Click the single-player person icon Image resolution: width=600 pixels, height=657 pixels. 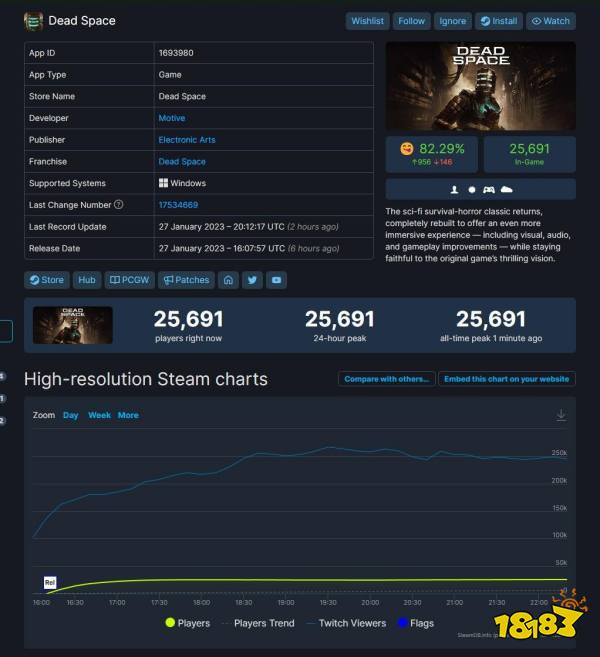[454, 190]
